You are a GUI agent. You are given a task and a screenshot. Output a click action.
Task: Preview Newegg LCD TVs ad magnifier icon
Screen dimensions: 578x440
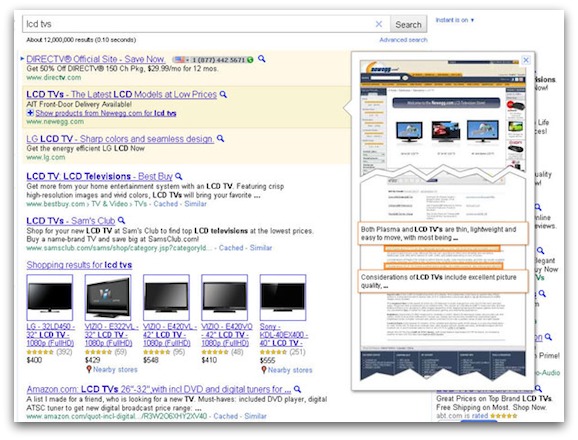pos(223,94)
